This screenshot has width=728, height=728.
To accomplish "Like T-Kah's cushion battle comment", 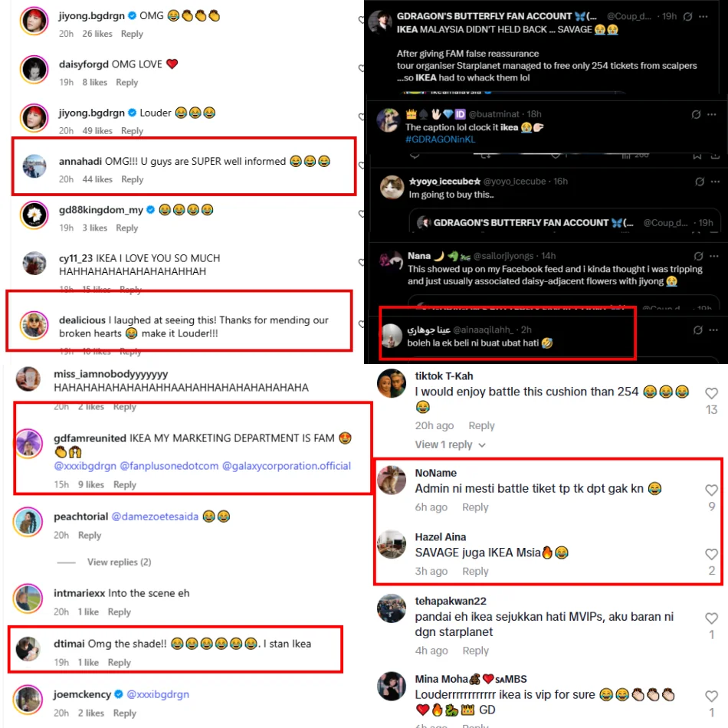I will point(711,393).
